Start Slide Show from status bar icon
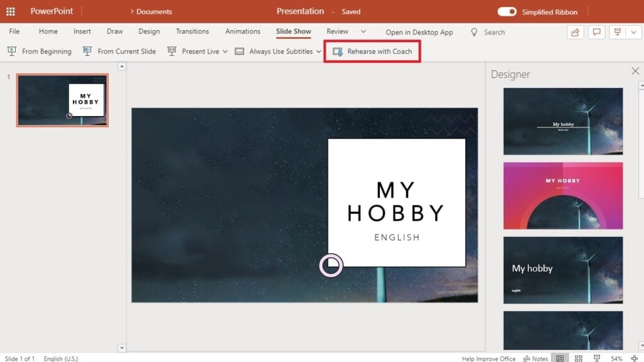Viewport: 644px width, 362px height. click(x=596, y=358)
